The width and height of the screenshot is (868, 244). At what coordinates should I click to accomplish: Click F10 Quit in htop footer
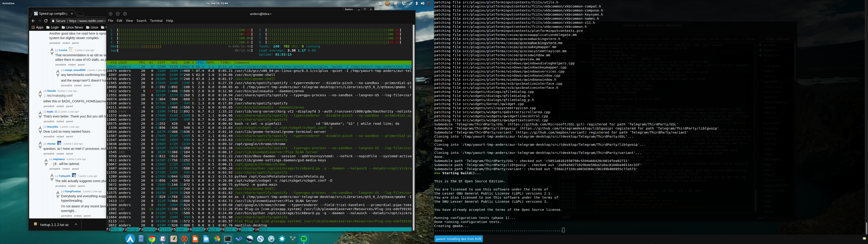pos(260,229)
